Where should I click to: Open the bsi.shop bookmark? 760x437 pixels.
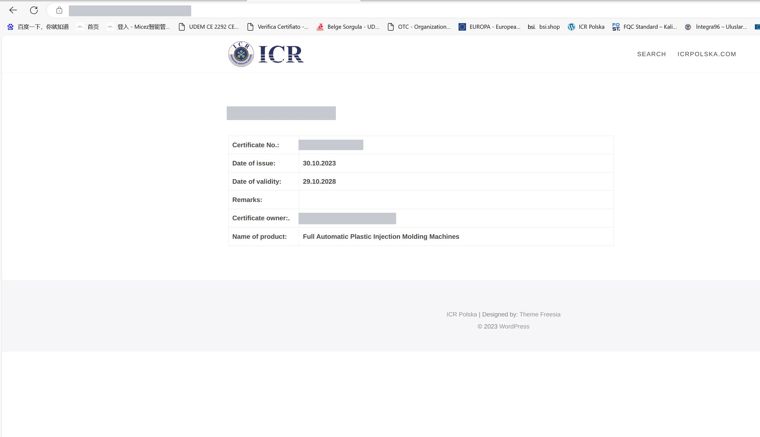[x=544, y=27]
